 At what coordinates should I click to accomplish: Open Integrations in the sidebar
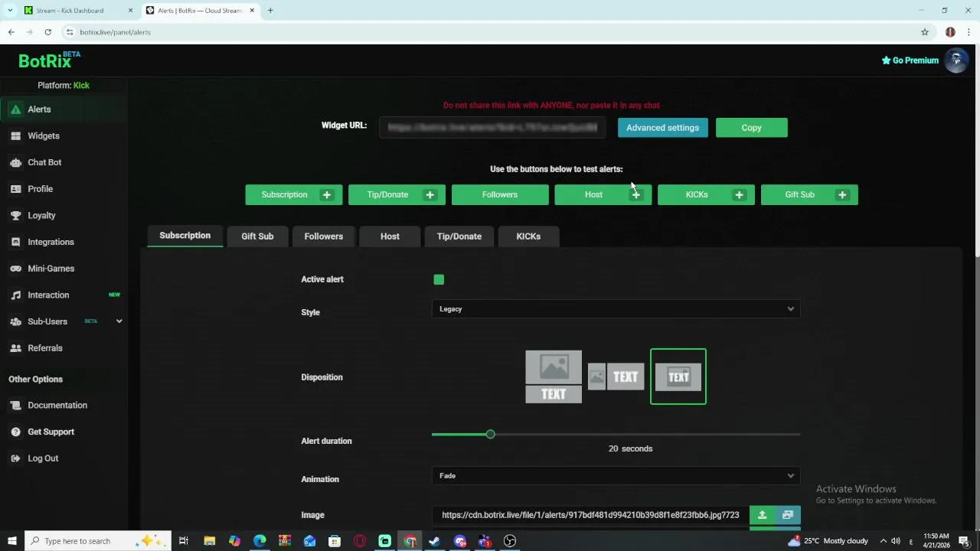pyautogui.click(x=64, y=242)
